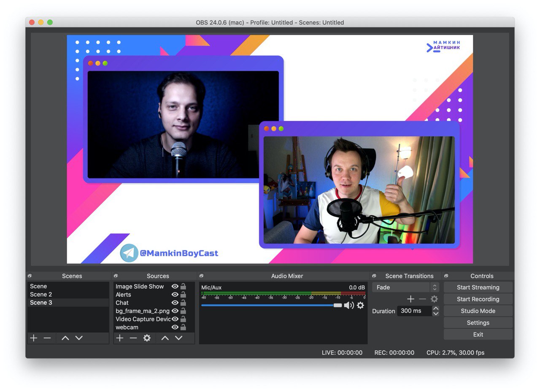The width and height of the screenshot is (540, 392).
Task: Select the Chat source
Action: tap(122, 303)
